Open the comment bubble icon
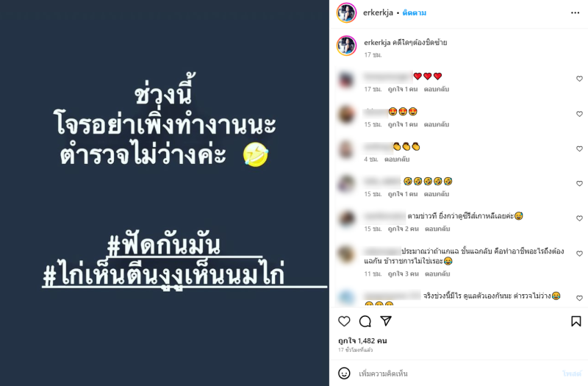The width and height of the screenshot is (588, 386). pos(365,321)
